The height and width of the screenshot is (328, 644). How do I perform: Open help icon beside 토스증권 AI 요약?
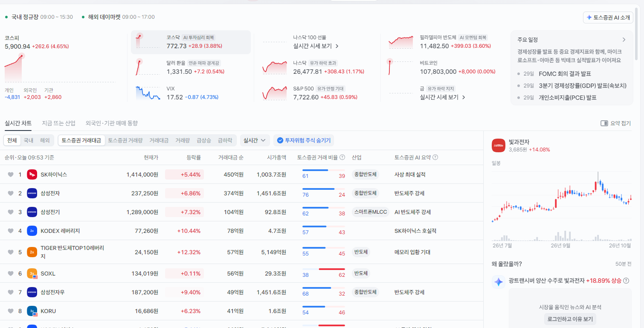click(x=435, y=157)
